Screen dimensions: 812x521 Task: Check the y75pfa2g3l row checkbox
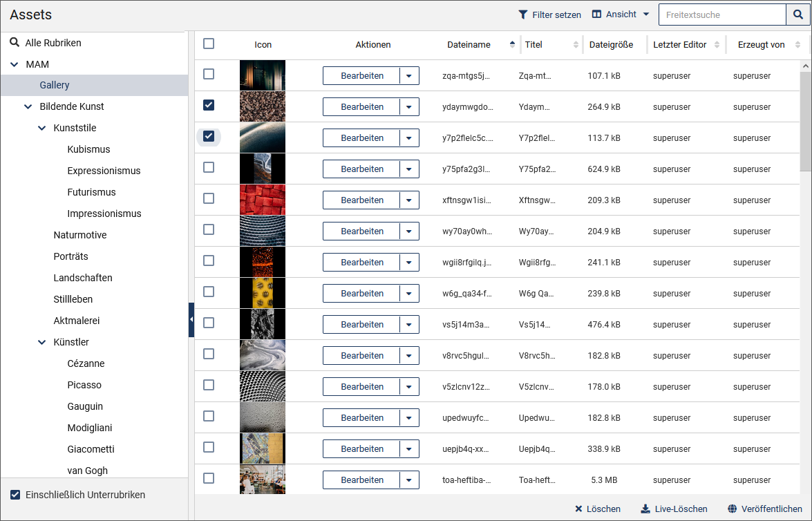(209, 167)
